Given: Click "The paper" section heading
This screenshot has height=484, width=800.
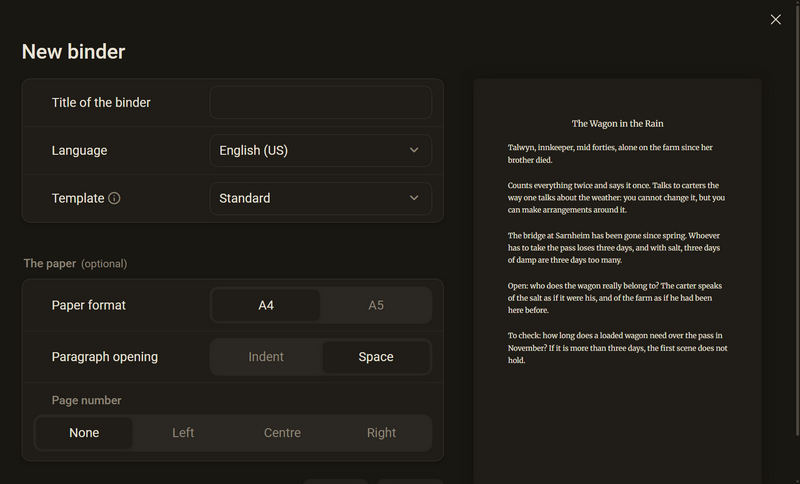Looking at the screenshot, I should coord(49,263).
